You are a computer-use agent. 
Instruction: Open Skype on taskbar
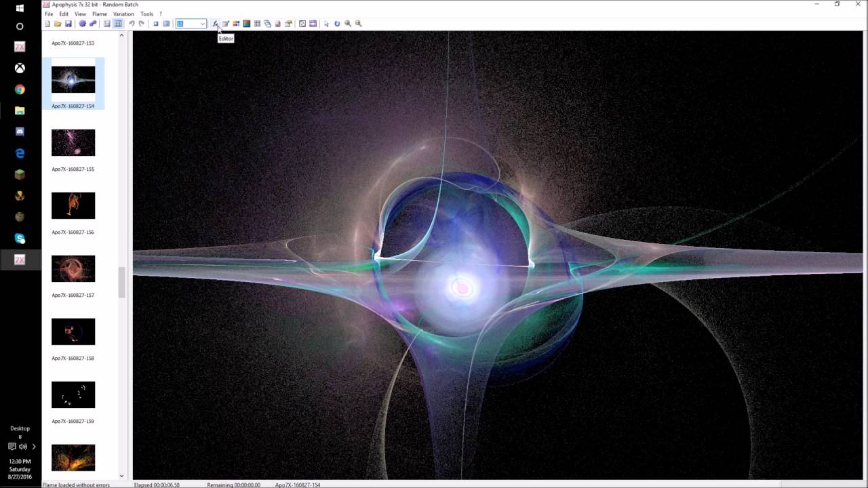pos(20,239)
